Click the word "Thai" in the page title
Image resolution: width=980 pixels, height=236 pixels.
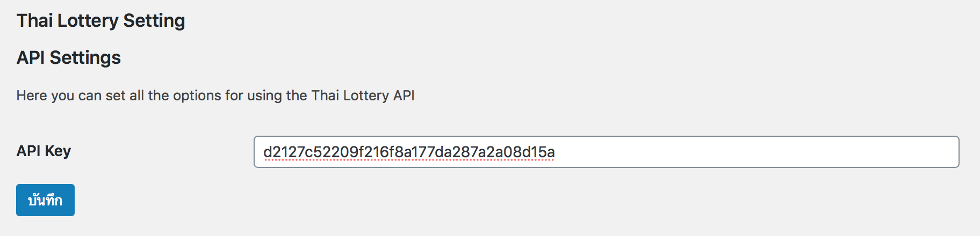click(x=35, y=20)
